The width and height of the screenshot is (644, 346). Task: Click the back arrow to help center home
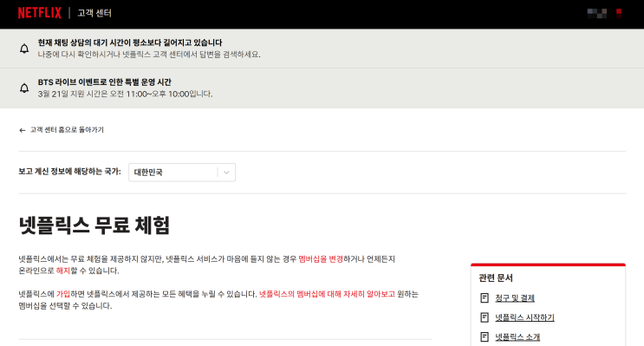(x=23, y=130)
